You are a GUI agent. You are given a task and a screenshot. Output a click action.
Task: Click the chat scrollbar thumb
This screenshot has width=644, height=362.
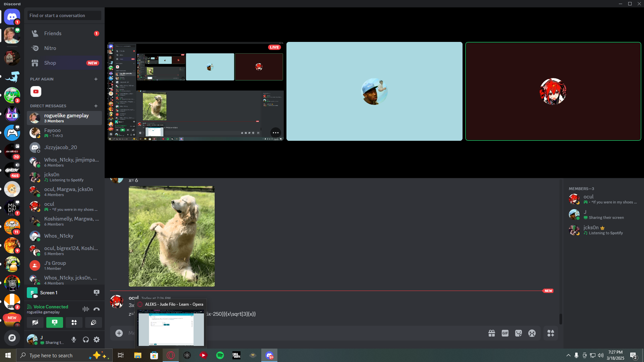click(x=560, y=319)
